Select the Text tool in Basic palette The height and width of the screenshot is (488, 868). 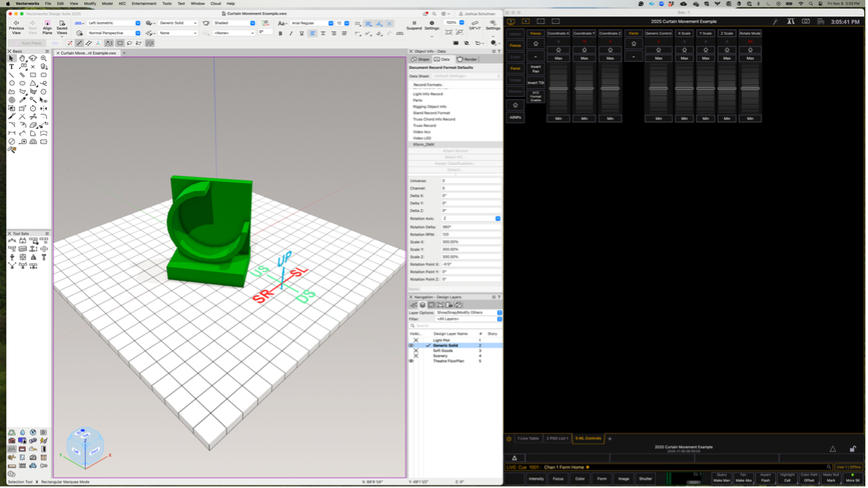coord(12,67)
